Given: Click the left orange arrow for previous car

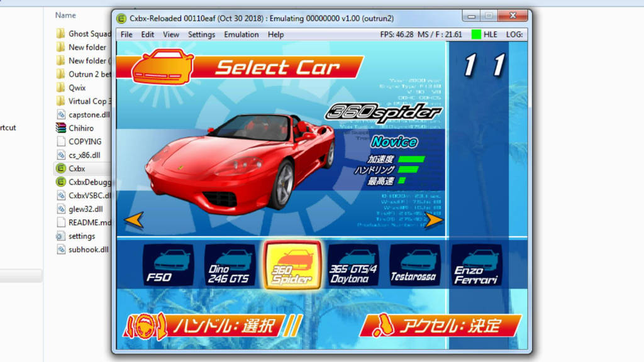Looking at the screenshot, I should tap(135, 220).
